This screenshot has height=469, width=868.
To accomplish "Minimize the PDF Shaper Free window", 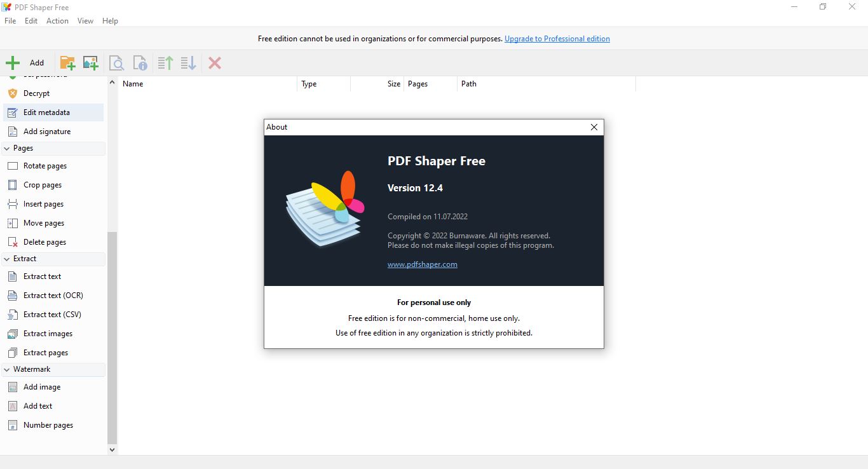I will [x=794, y=7].
